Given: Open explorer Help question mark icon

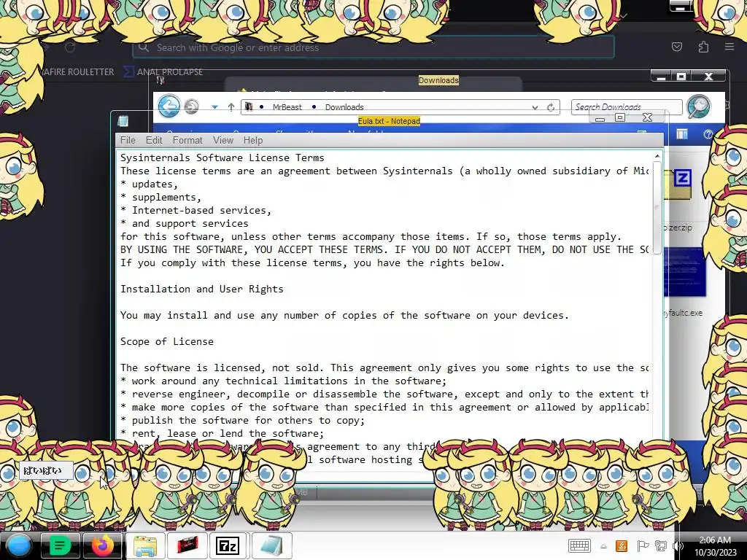Looking at the screenshot, I should [708, 135].
